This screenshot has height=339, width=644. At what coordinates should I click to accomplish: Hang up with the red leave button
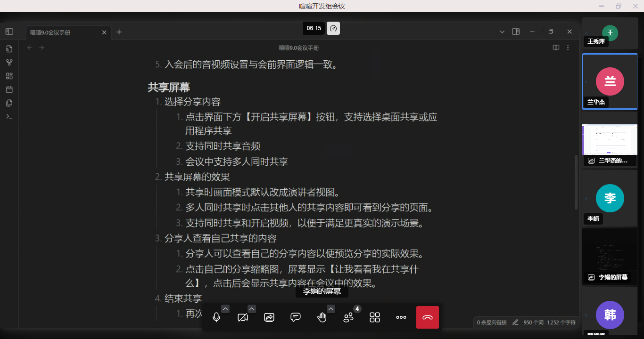coord(428,317)
